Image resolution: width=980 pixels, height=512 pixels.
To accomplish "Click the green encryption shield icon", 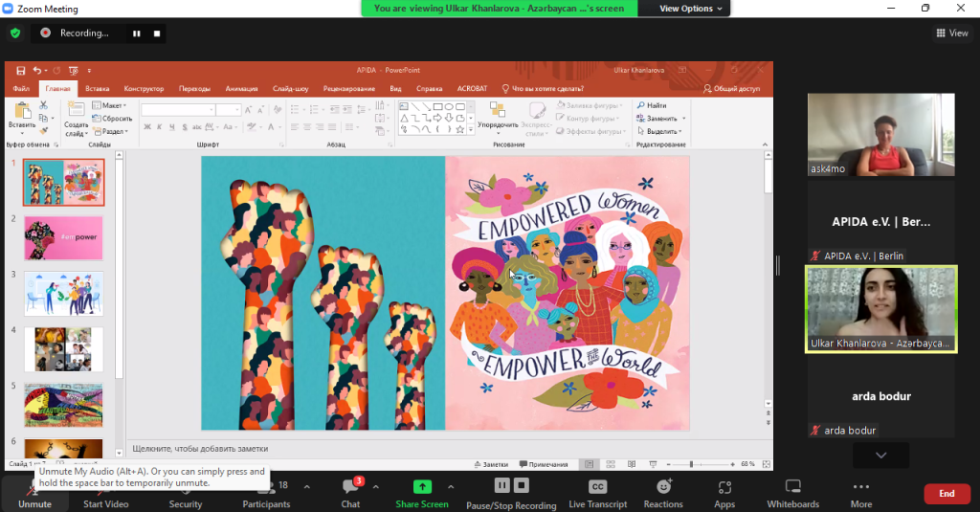I will 14,33.
